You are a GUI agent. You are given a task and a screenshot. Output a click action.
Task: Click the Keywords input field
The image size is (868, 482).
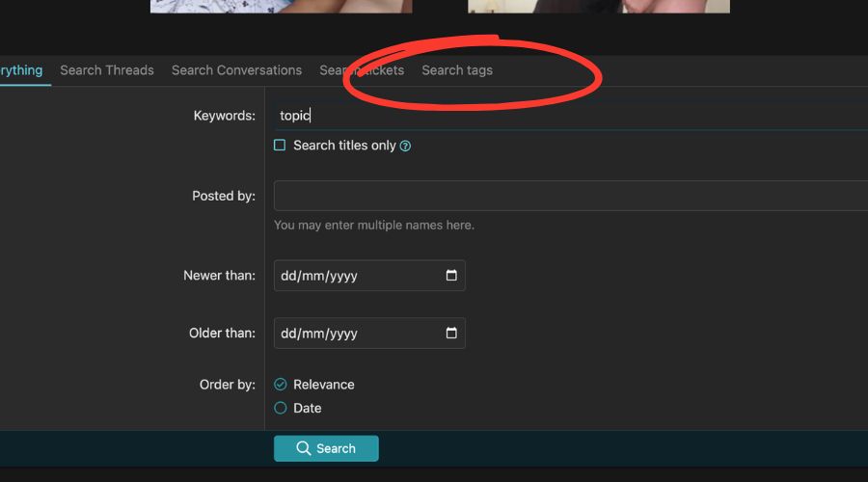click(571, 115)
